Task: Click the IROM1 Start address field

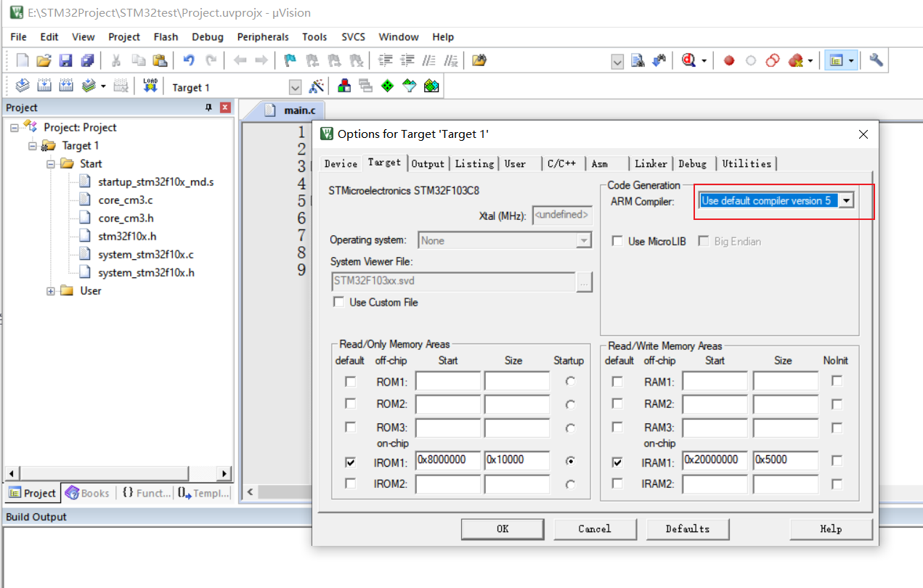Action: coord(448,460)
